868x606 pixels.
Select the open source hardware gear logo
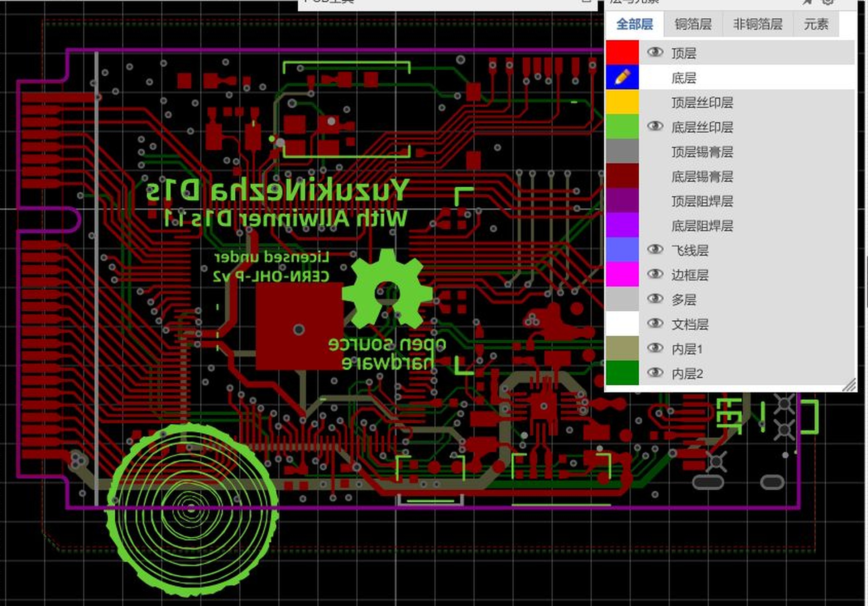[x=387, y=289]
